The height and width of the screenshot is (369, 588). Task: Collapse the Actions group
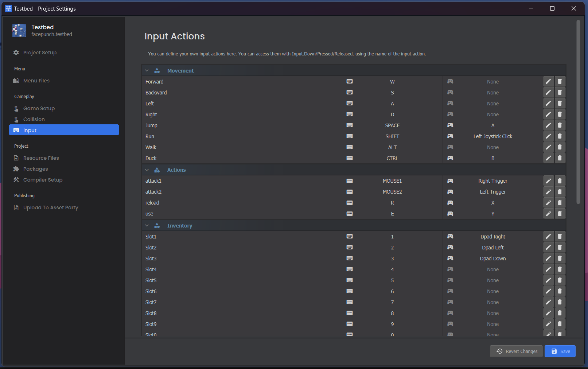[147, 170]
